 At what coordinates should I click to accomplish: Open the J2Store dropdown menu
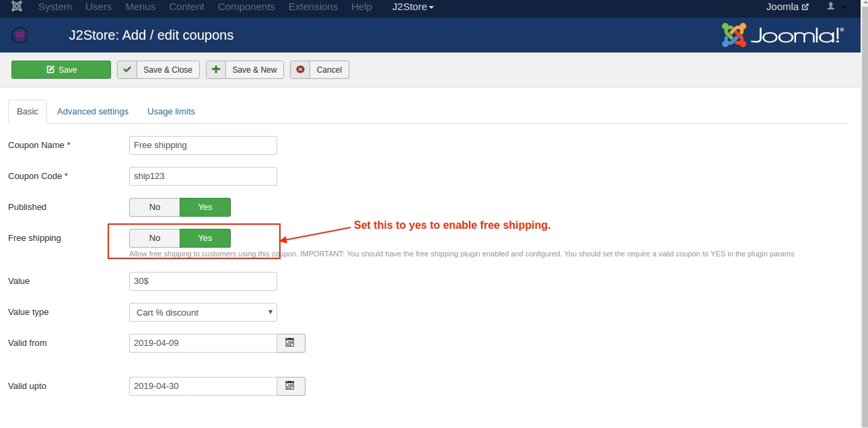(x=412, y=7)
